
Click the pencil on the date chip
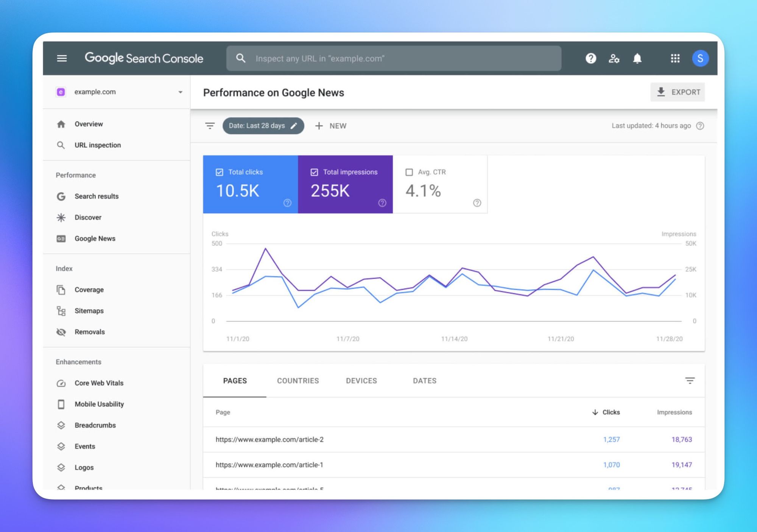pos(294,126)
